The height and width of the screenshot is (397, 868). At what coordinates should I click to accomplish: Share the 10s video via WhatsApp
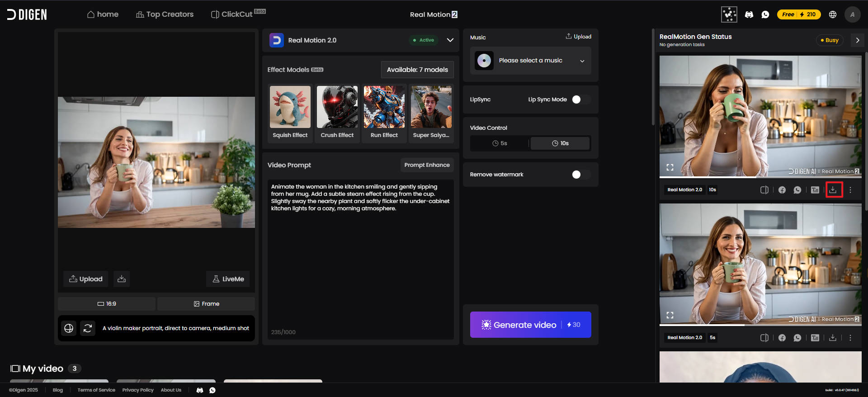click(797, 190)
